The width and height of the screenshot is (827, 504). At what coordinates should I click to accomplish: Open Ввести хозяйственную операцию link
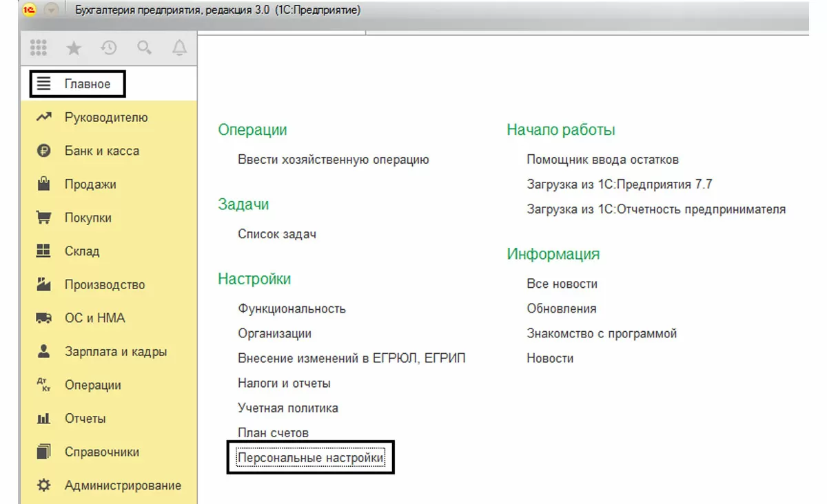tap(334, 160)
